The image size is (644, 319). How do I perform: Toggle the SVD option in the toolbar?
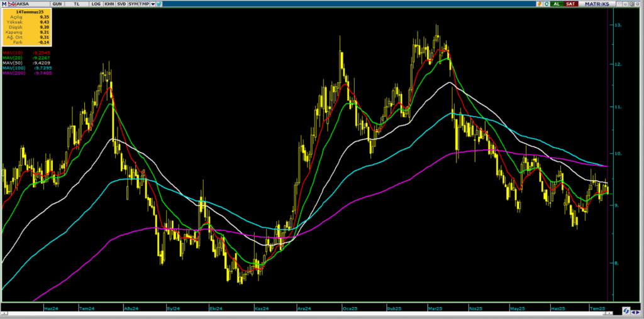121,4
